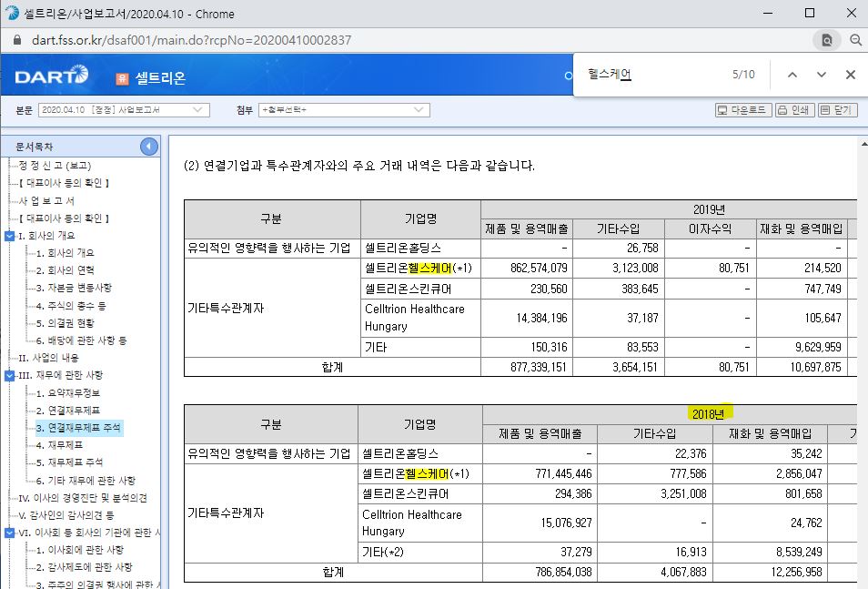The image size is (868, 589).
Task: Open 6. 배당에 관한 사항 등
Action: coord(81,340)
